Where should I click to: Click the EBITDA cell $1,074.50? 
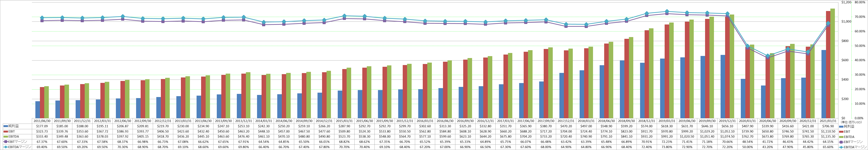click(727, 137)
